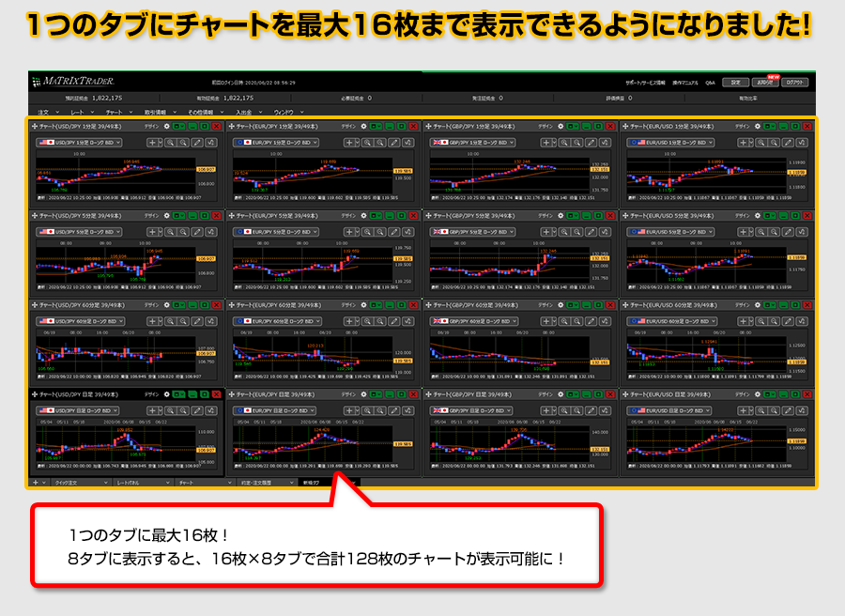The height and width of the screenshot is (616, 845).
Task: Open green layout dropdown on GBP/JPY 5分足 header
Action: tap(573, 216)
